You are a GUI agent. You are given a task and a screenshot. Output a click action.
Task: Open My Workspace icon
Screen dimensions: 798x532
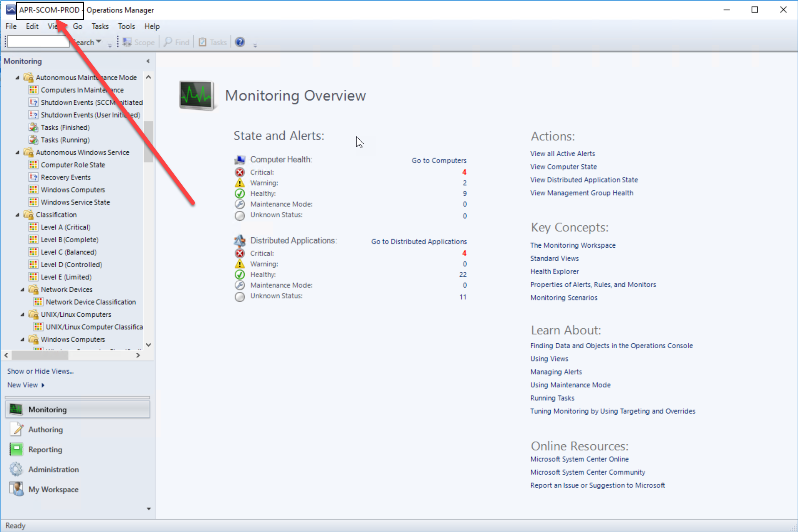point(17,489)
